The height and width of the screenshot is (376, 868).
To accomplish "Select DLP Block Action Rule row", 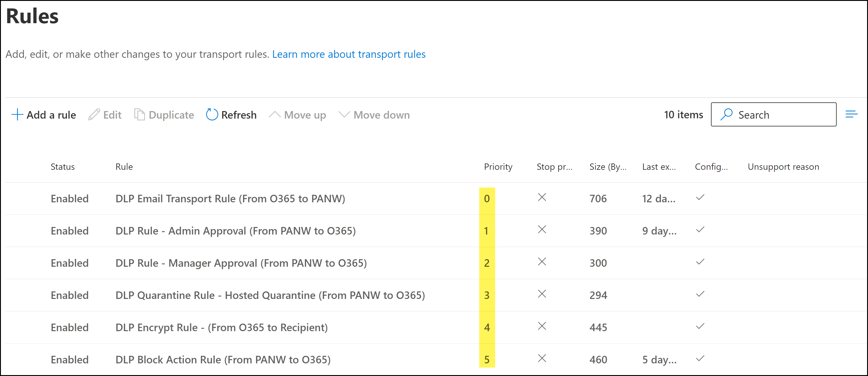I will coord(223,359).
